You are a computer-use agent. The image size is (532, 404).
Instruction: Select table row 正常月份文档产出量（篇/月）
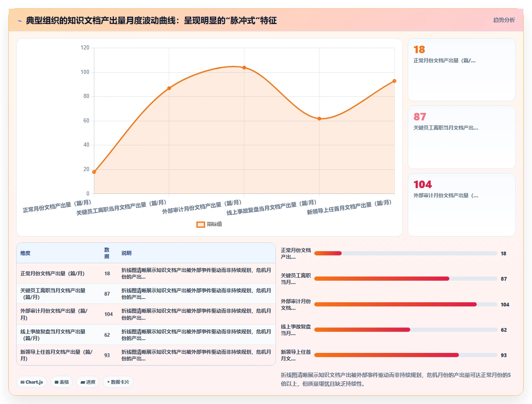click(146, 273)
